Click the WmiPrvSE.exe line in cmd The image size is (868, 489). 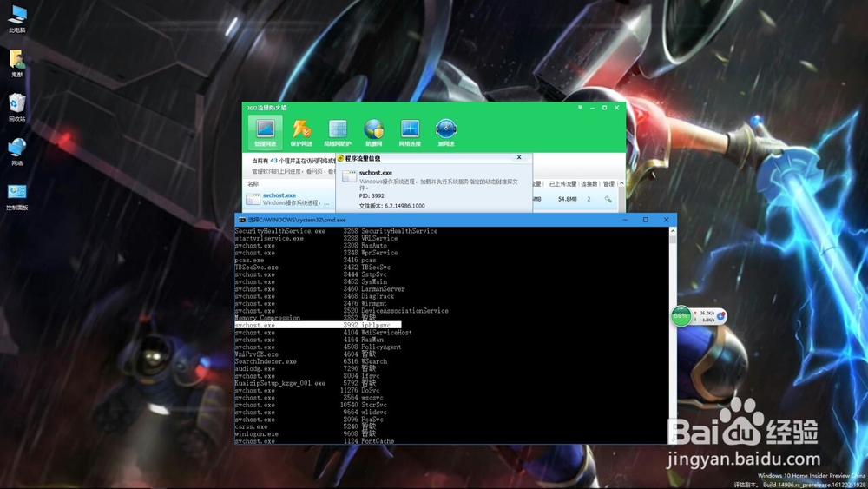tap(306, 354)
